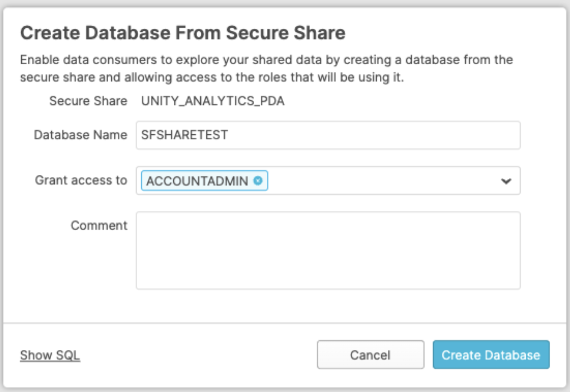The image size is (570, 392).
Task: Click the Database Name label
Action: [80, 135]
